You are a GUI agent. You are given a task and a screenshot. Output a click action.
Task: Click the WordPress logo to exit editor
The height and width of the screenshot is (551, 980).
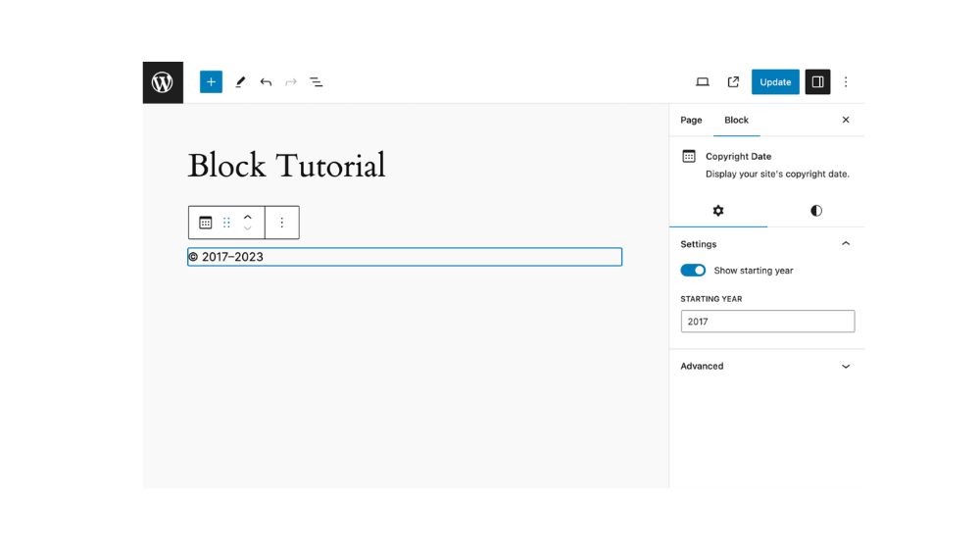click(x=163, y=82)
